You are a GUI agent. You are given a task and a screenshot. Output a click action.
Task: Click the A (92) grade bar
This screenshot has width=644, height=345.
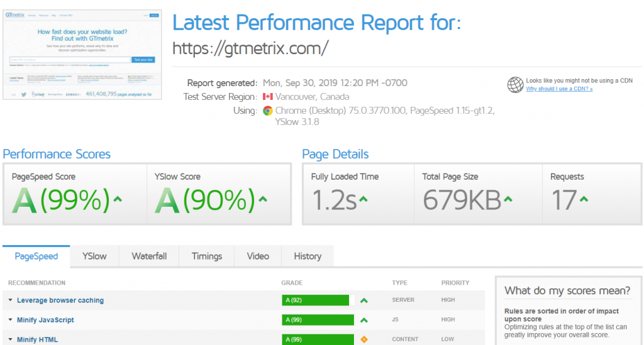pos(315,300)
